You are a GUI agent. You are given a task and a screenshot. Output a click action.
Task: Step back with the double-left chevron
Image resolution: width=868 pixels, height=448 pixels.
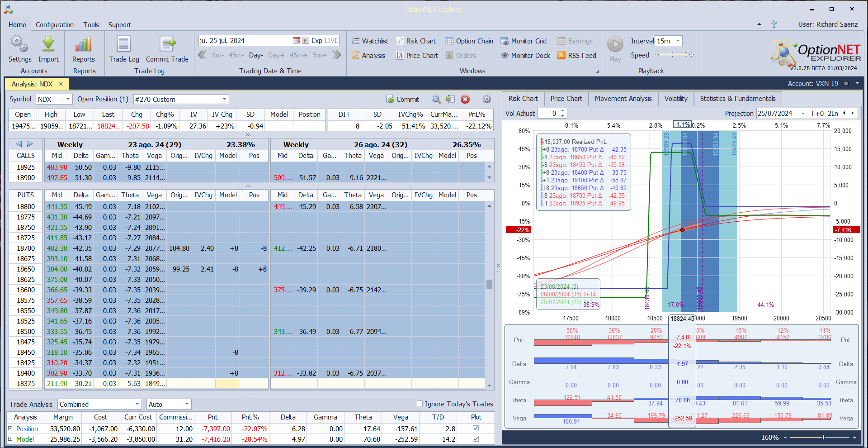[x=203, y=55]
